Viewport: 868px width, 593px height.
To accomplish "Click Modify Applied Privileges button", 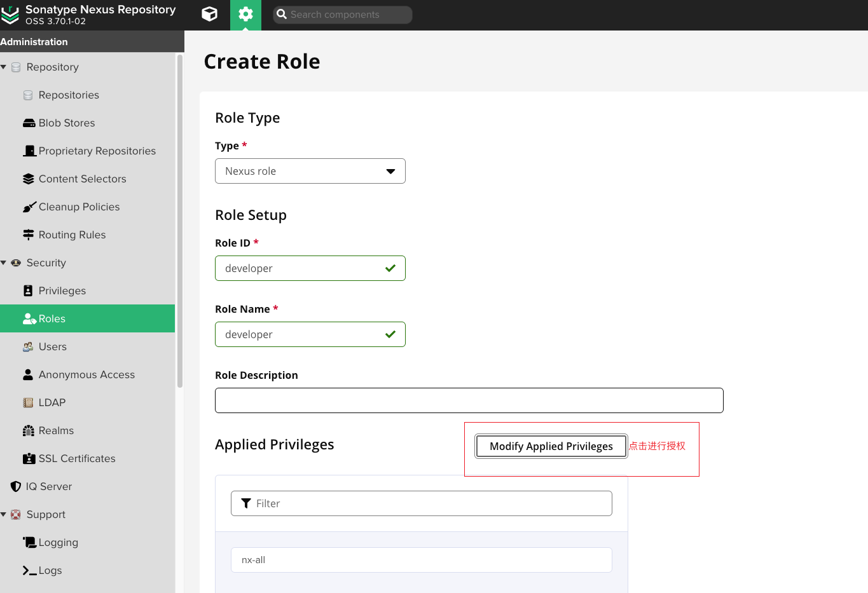I will 551,446.
